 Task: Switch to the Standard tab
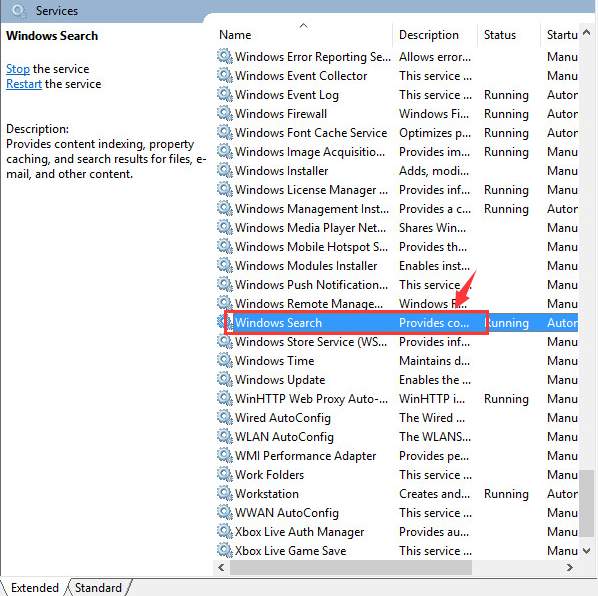(98, 587)
